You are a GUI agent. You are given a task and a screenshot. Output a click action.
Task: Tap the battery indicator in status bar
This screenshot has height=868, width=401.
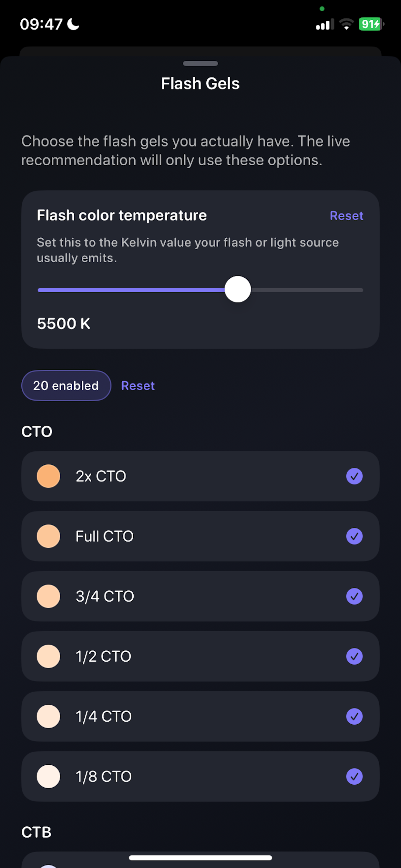[371, 24]
